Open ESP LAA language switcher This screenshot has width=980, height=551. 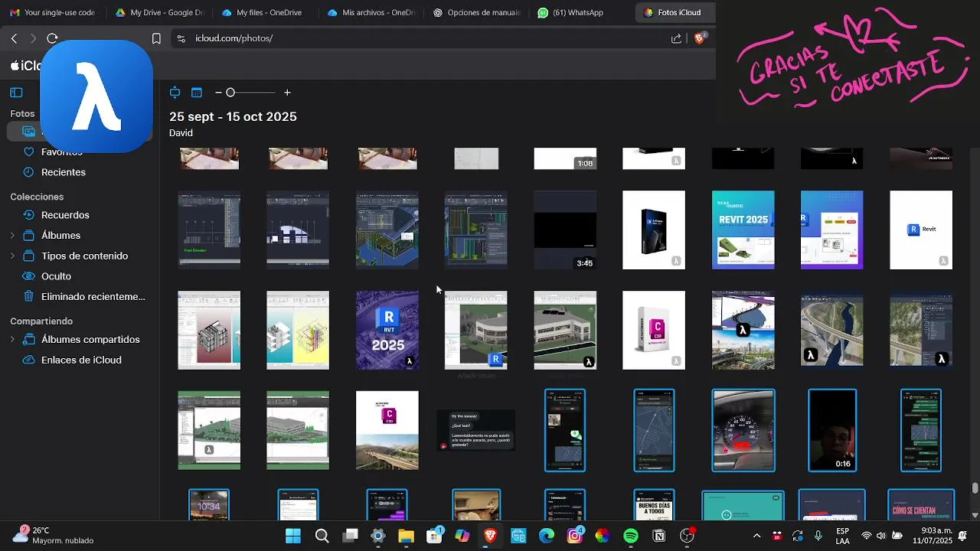(842, 536)
